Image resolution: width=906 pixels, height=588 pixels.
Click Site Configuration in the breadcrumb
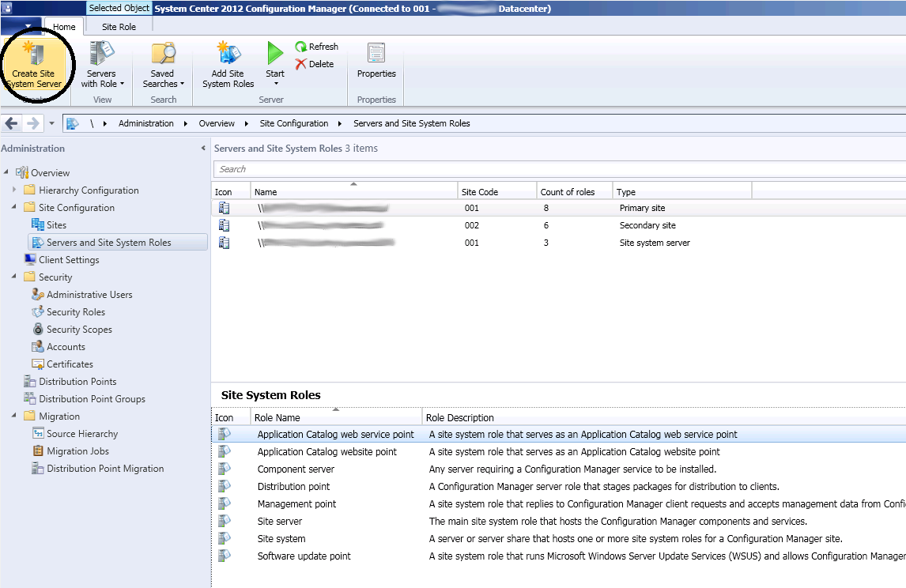click(x=294, y=123)
